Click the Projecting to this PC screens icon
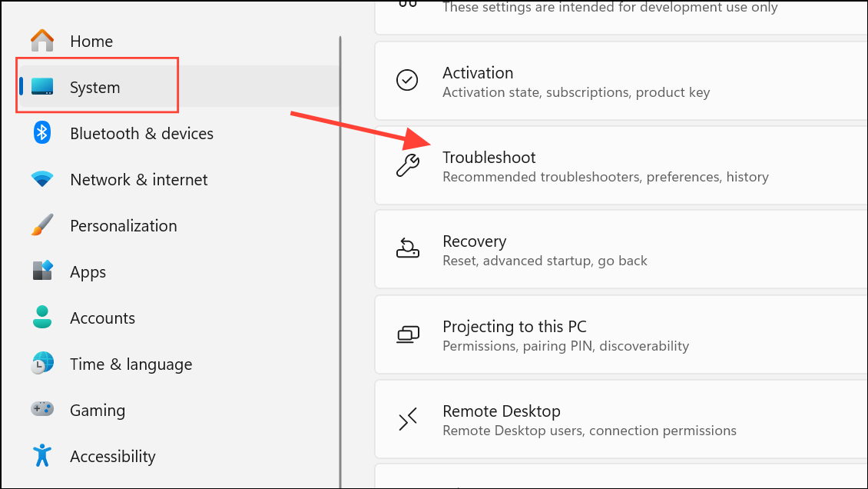The width and height of the screenshot is (868, 489). tap(407, 334)
